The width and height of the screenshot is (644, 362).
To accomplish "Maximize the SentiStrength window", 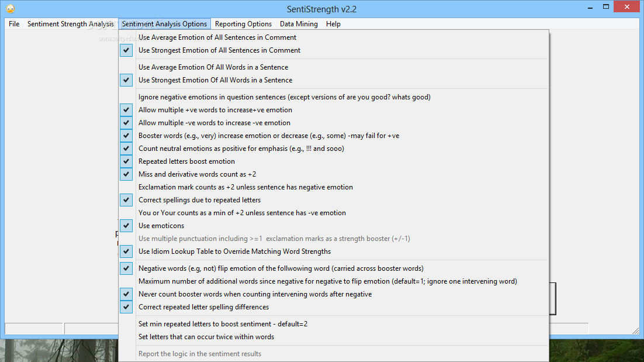I will click(606, 7).
